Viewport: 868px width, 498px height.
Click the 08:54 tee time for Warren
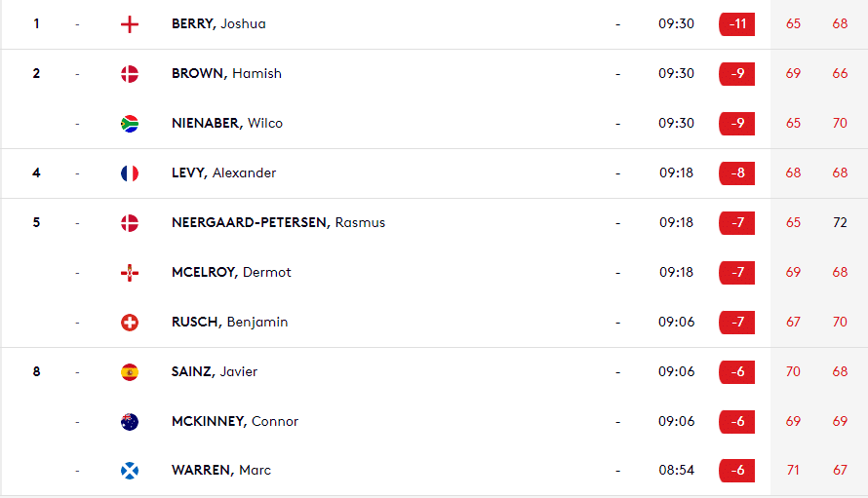click(x=677, y=470)
